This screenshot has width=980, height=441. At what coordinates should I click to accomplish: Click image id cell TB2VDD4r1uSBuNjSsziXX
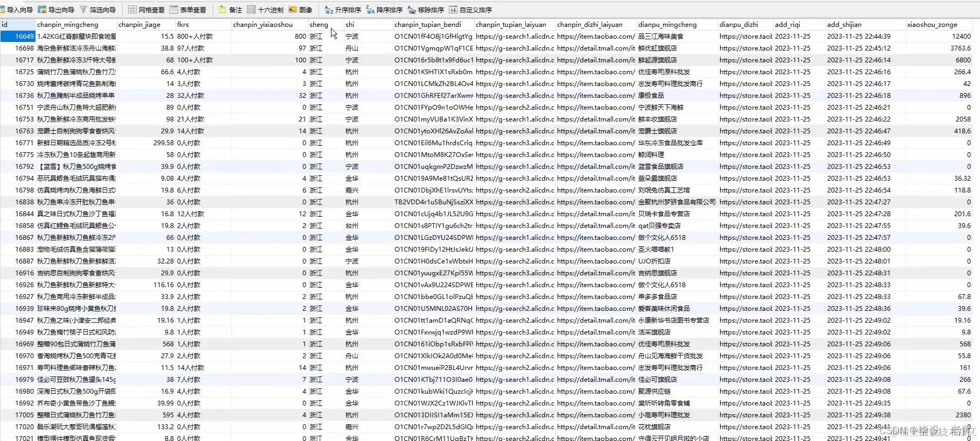[x=433, y=202]
